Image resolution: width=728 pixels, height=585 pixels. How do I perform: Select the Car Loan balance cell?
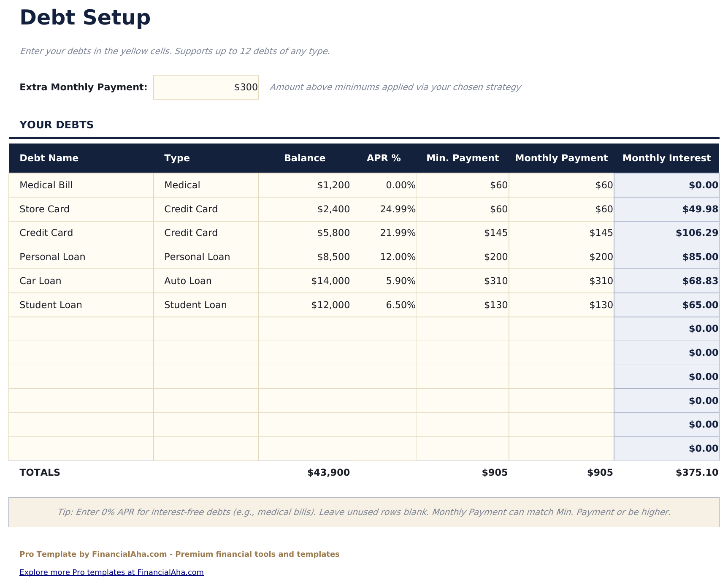click(305, 281)
